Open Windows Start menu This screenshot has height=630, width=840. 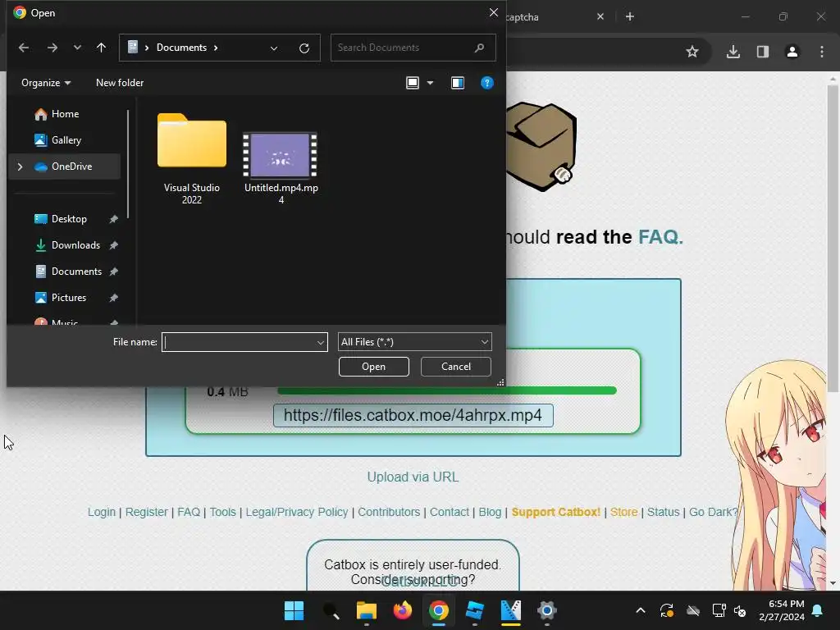pyautogui.click(x=294, y=610)
